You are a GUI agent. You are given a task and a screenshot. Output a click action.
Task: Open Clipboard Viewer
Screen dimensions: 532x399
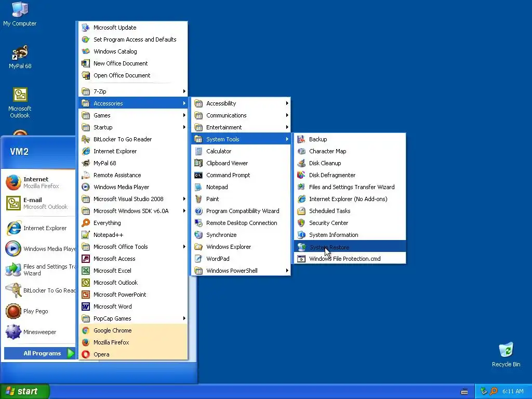[241, 163]
